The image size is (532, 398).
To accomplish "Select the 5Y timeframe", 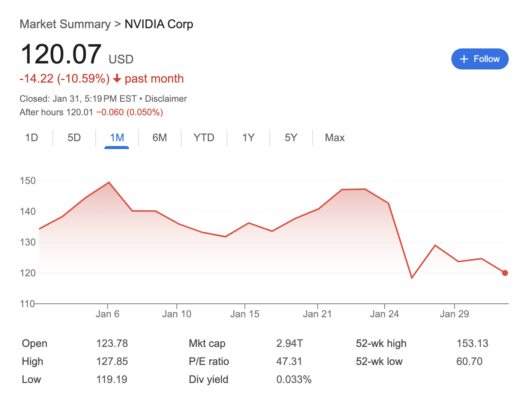I will 290,137.
